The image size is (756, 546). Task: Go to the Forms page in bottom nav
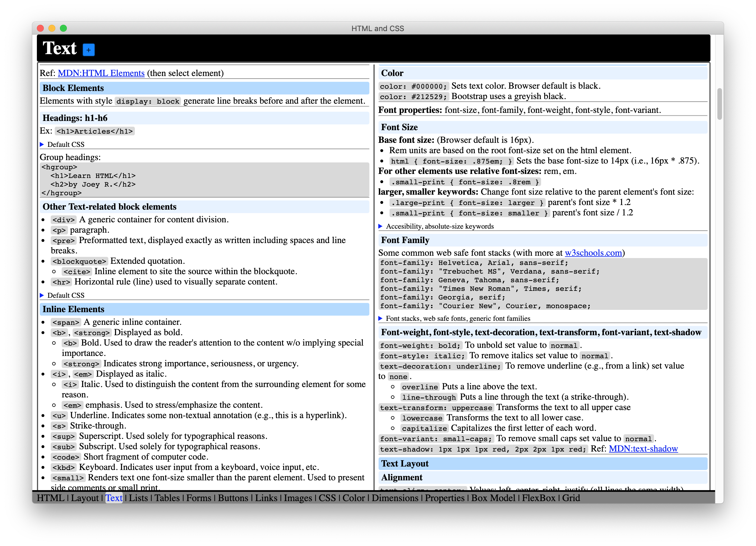199,498
